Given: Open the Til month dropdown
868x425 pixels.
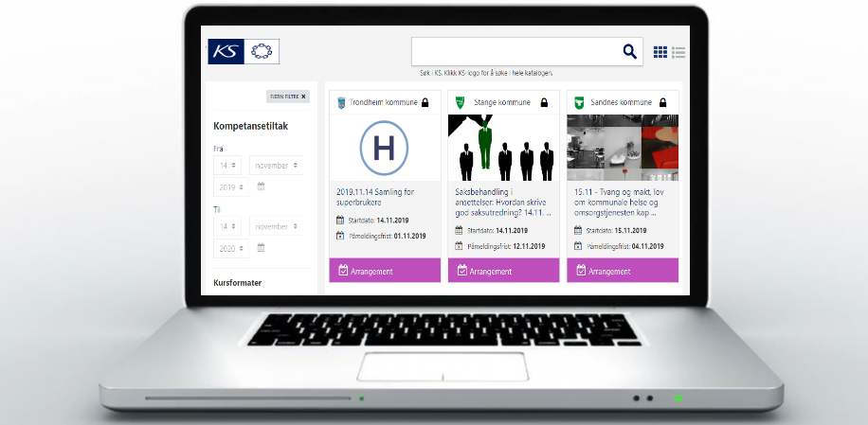Looking at the screenshot, I should click(276, 227).
